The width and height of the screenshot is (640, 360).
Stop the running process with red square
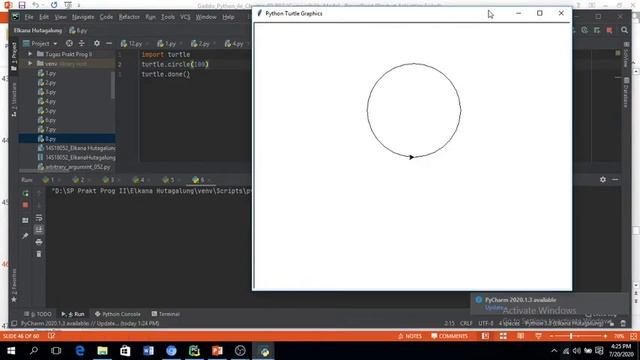pyautogui.click(x=25, y=205)
